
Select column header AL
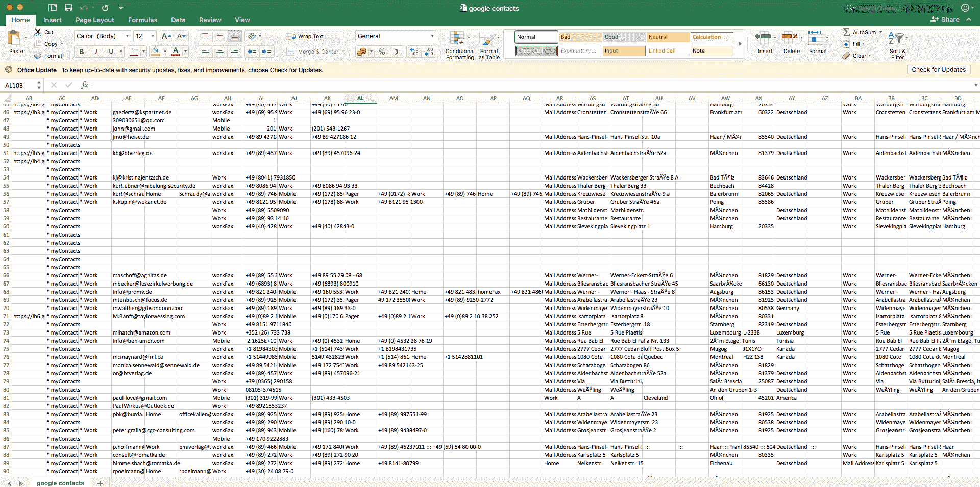click(360, 98)
